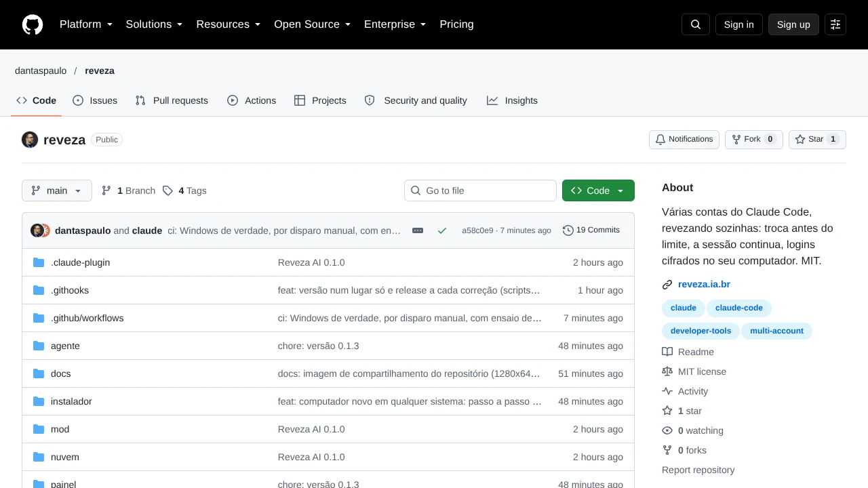Open the .github/workflows folder

coord(87,318)
